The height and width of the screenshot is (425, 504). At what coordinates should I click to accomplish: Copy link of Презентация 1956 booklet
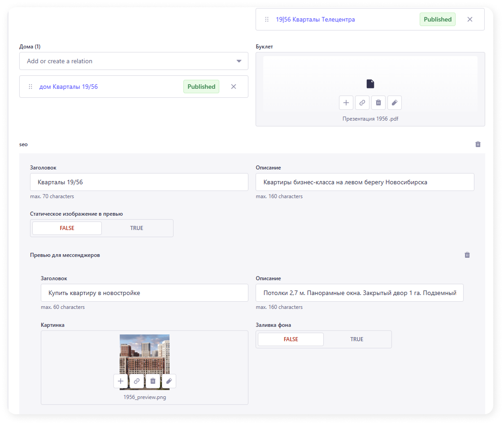[362, 103]
